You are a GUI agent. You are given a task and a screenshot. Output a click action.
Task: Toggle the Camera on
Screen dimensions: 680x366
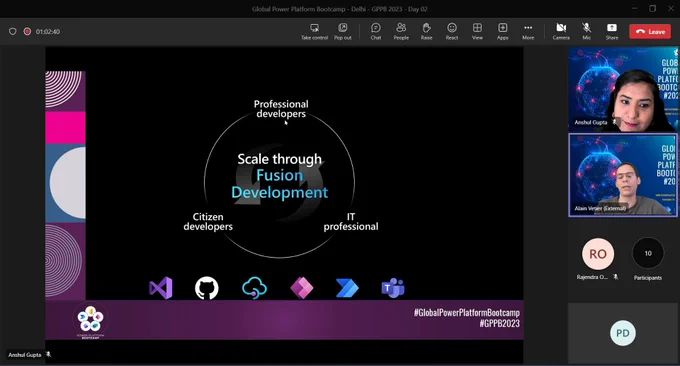click(561, 32)
